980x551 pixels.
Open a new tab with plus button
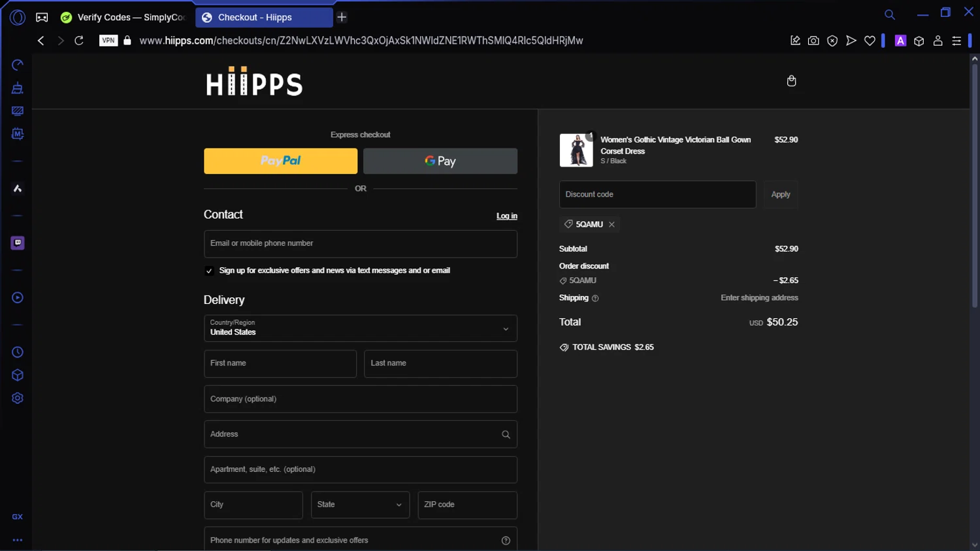[x=342, y=17]
